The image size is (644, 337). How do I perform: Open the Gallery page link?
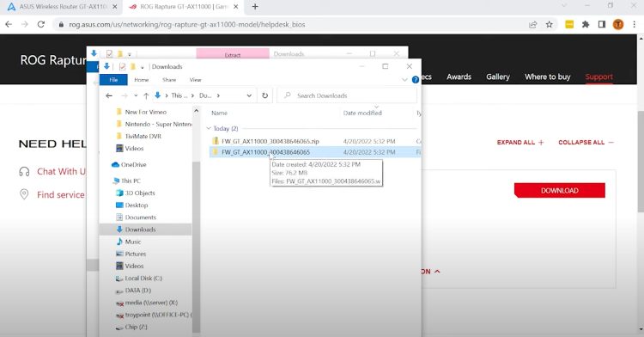click(x=498, y=77)
